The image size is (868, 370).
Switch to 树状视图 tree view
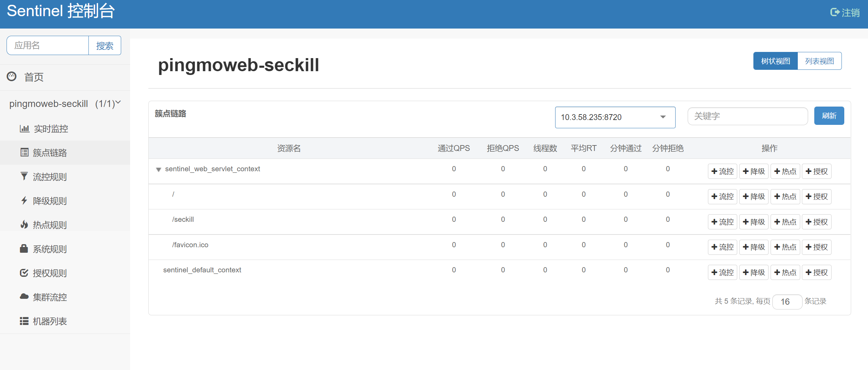point(775,61)
